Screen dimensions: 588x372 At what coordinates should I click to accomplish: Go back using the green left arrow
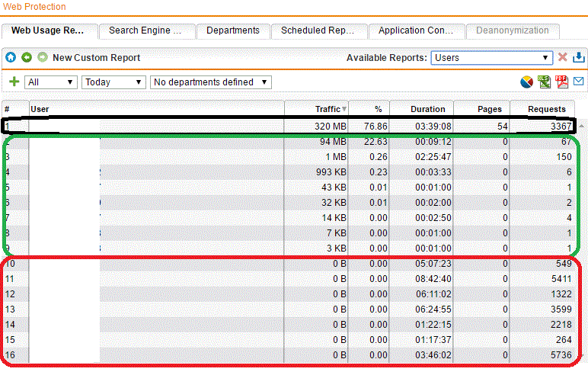[27, 58]
